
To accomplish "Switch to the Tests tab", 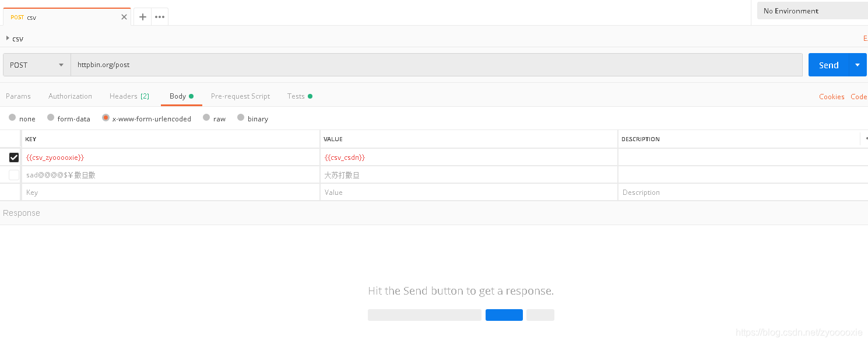I will 300,96.
